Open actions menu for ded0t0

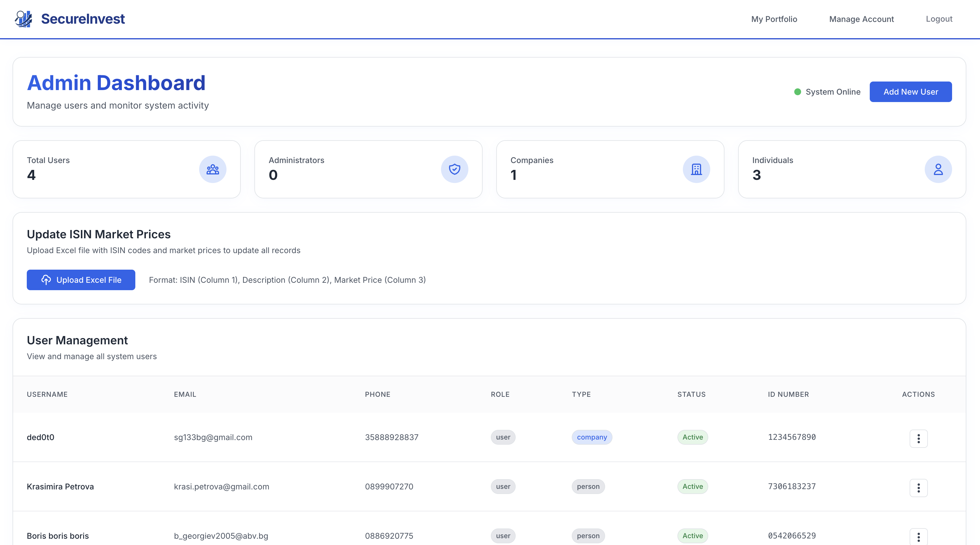coord(918,438)
